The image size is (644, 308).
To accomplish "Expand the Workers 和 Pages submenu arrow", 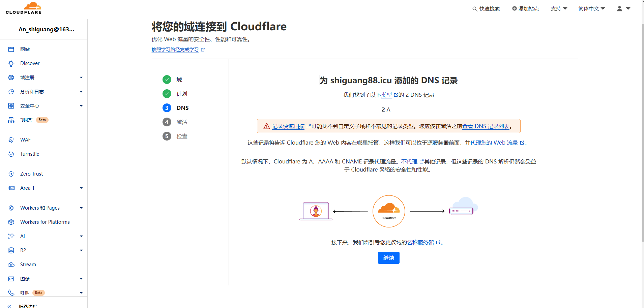I will (x=81, y=208).
